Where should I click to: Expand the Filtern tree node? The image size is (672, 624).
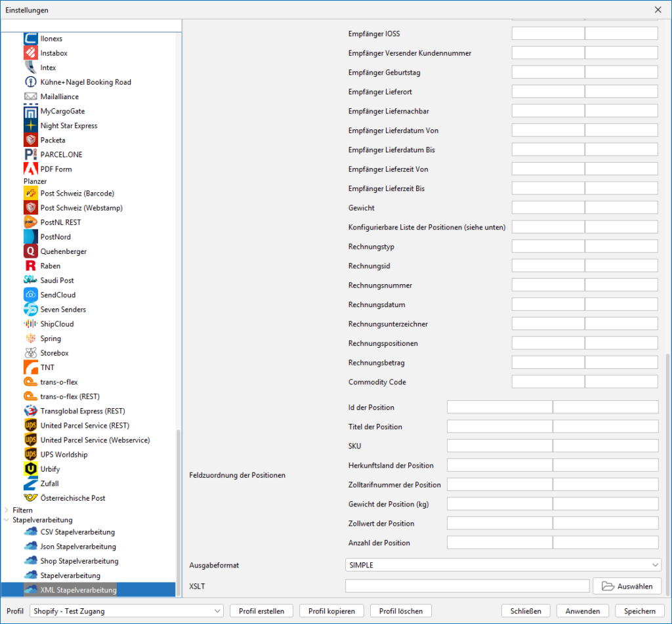(x=7, y=510)
